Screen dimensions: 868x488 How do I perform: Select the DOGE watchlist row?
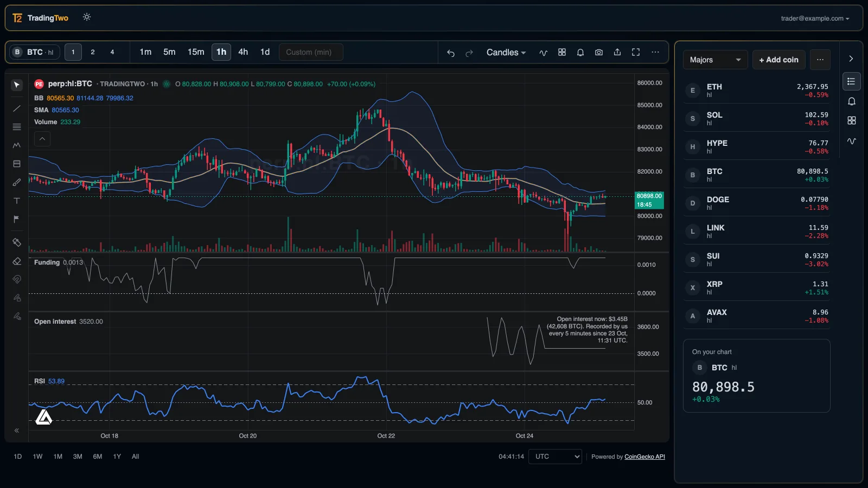[x=757, y=203]
